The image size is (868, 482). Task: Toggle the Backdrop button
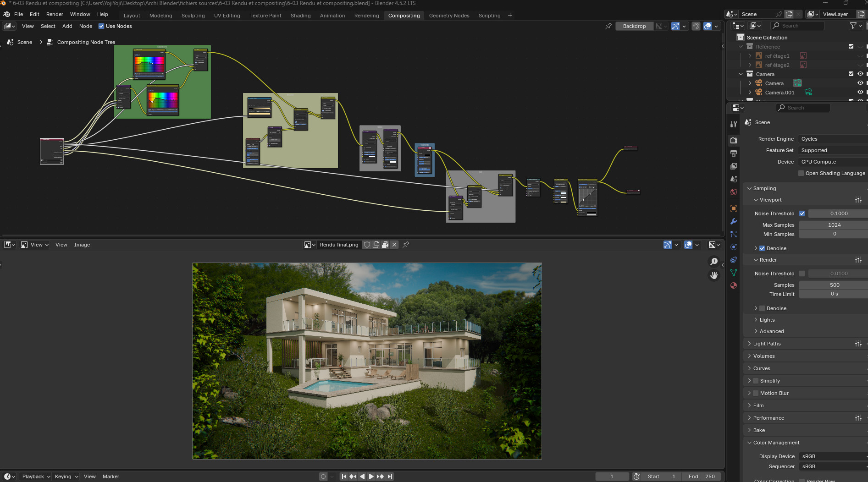click(634, 26)
